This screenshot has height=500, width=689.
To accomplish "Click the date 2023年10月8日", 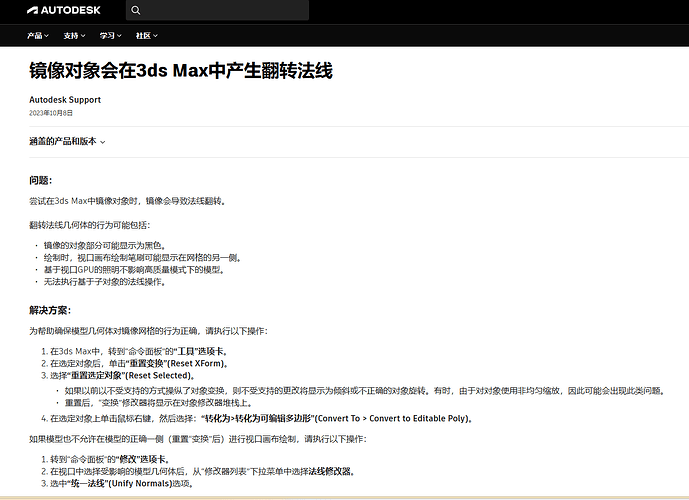I will pyautogui.click(x=51, y=113).
